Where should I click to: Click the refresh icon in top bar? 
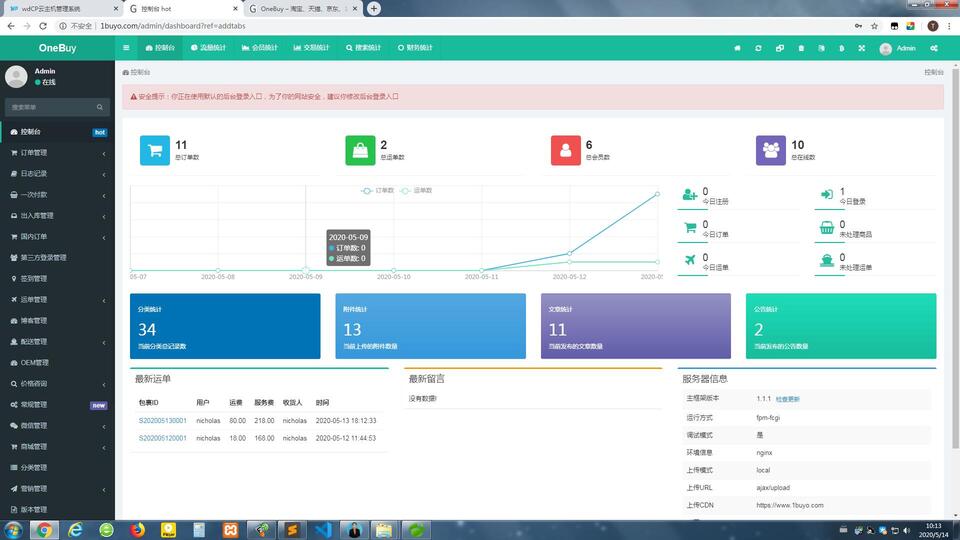[759, 48]
